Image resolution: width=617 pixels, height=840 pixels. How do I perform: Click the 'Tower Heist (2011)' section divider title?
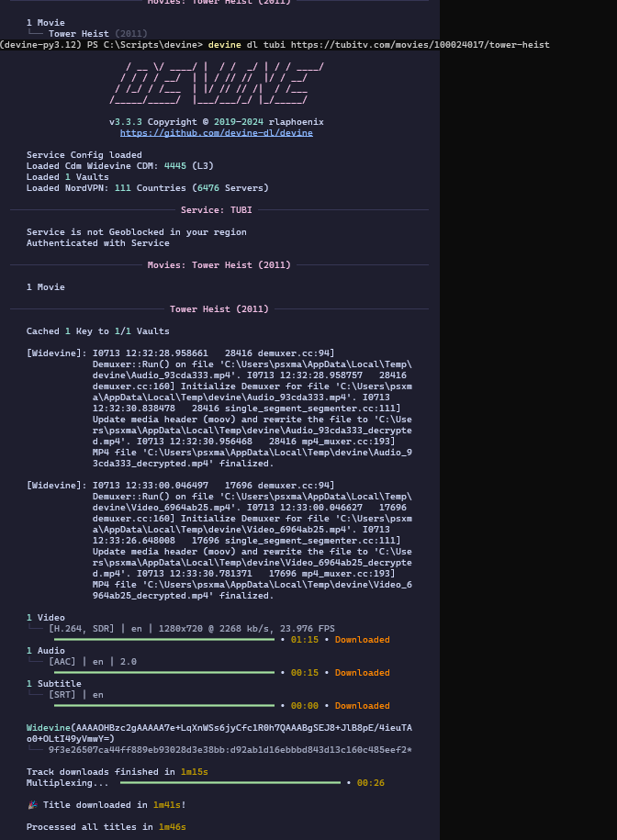coord(219,309)
